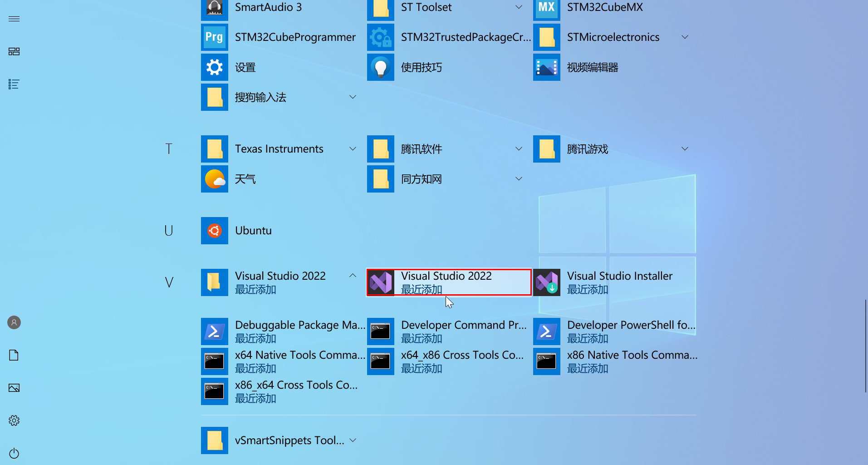Screen dimensions: 868x465
Task: Open Documents icon in sidebar
Action: click(x=14, y=355)
